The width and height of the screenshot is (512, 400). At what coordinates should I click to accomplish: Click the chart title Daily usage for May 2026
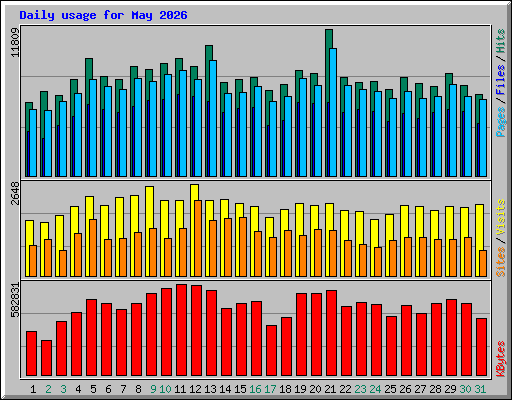pos(103,15)
